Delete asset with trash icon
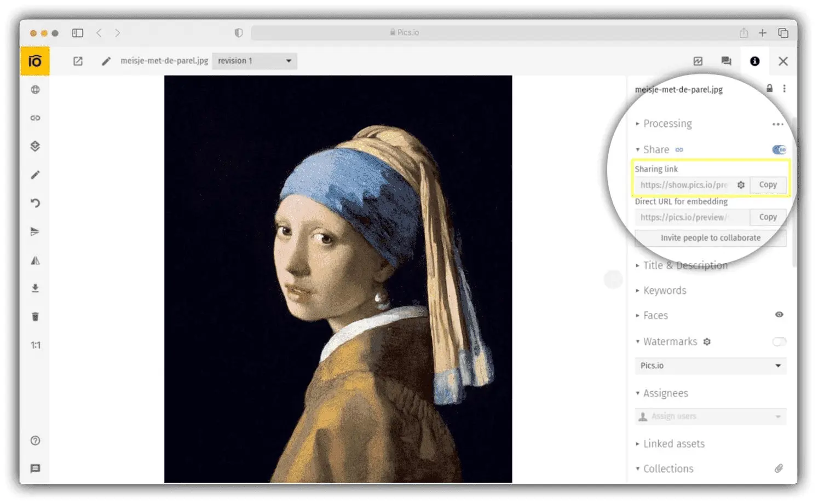Image resolution: width=818 pixels, height=504 pixels. point(35,317)
